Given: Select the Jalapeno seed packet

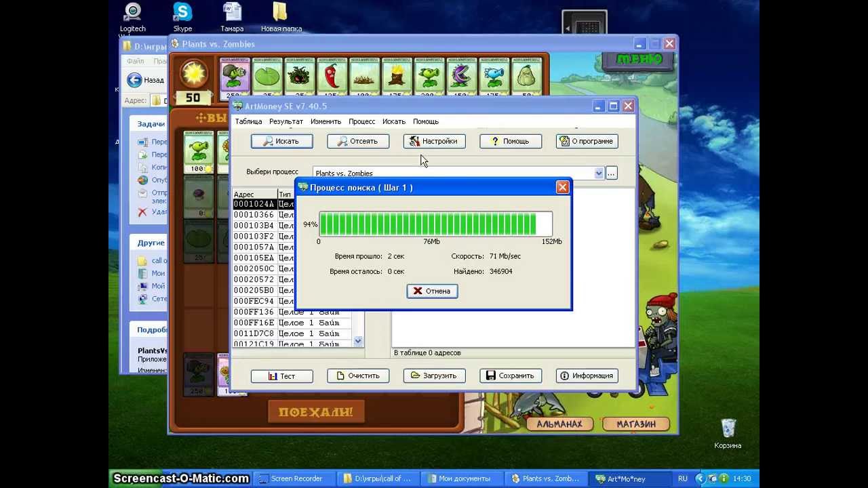Looking at the screenshot, I should [332, 78].
